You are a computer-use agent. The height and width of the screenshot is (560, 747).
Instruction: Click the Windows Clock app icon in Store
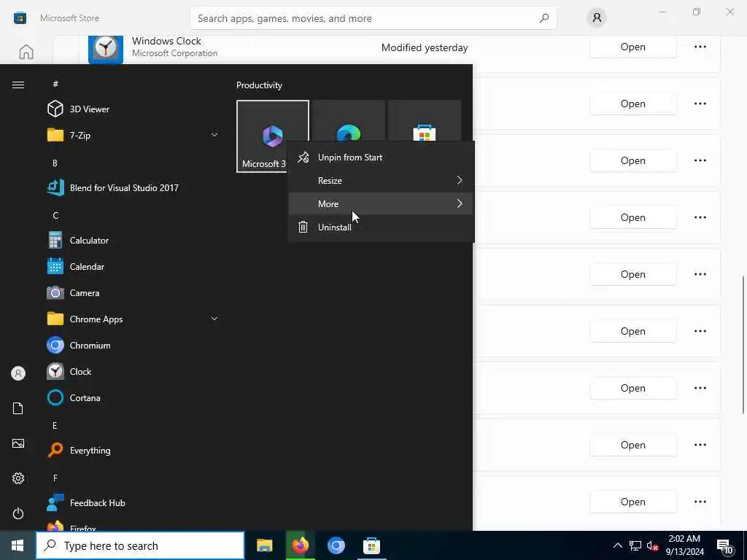pyautogui.click(x=106, y=48)
